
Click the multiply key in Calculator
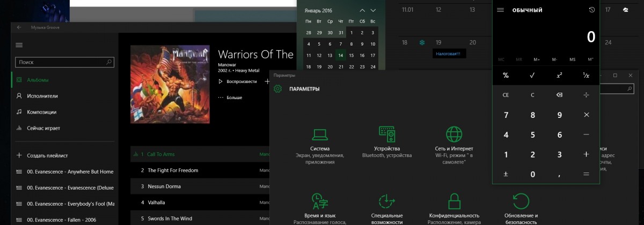point(586,115)
